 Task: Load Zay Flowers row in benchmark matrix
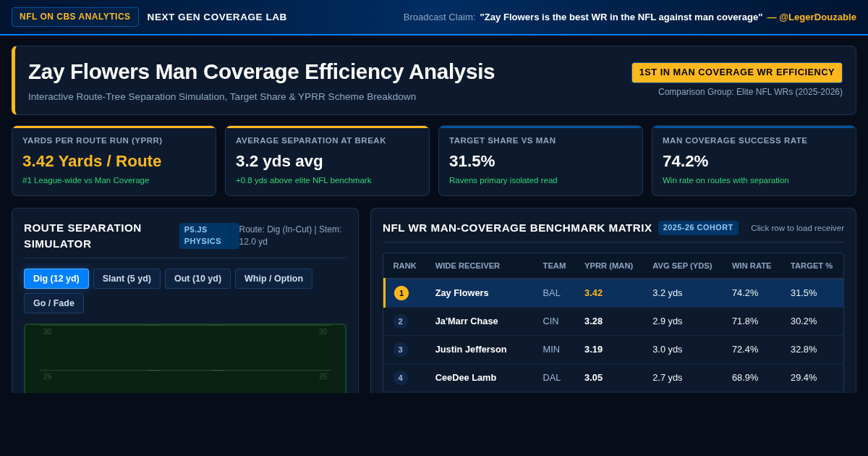pos(613,293)
